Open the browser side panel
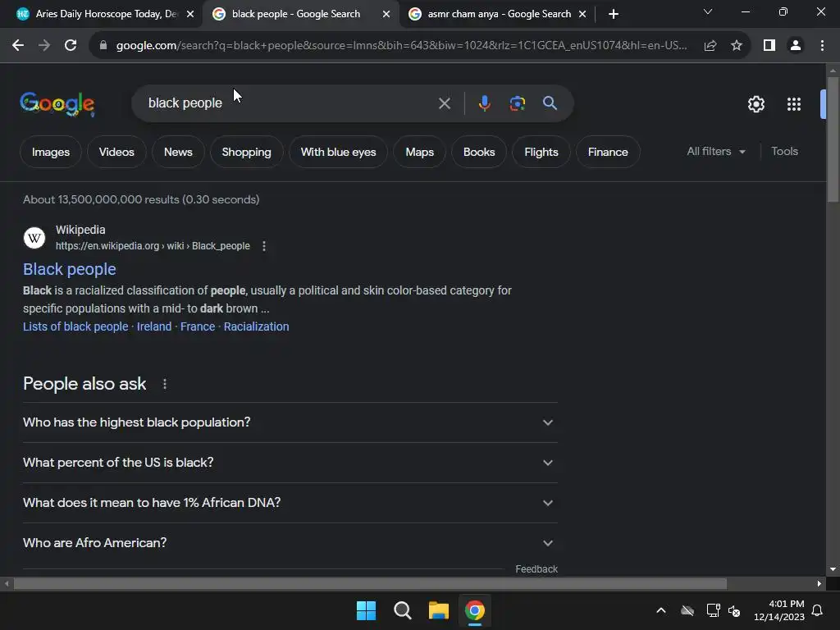The height and width of the screenshot is (630, 840). (x=769, y=46)
